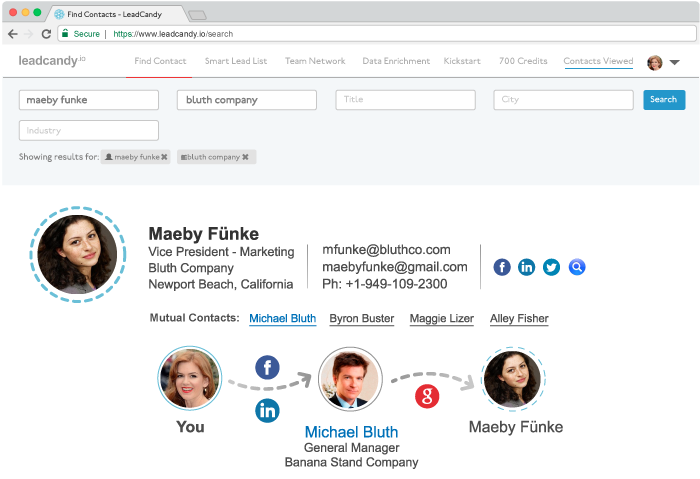Select mutual contact Maggie Lizer
700x479 pixels.
click(442, 319)
